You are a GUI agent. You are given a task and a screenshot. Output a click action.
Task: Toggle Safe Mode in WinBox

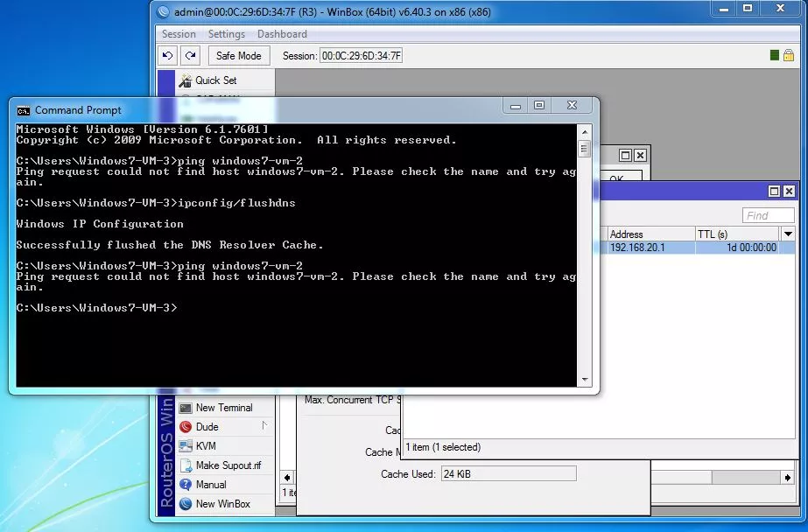pyautogui.click(x=239, y=56)
